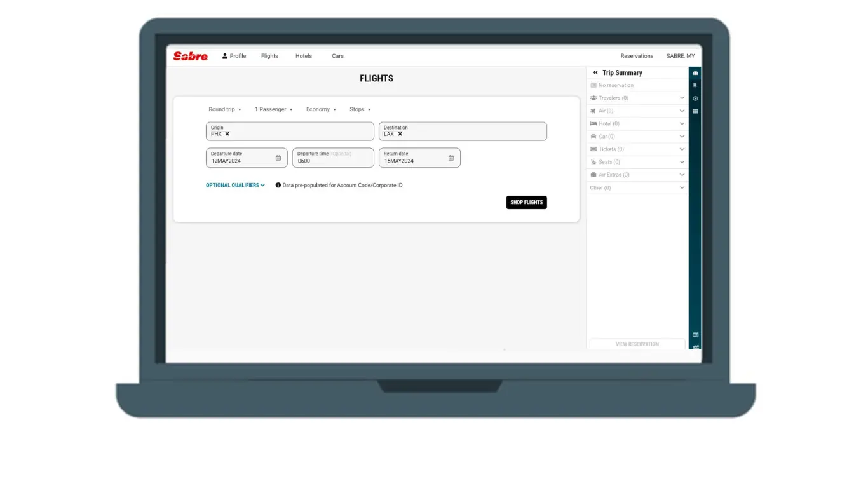
Task: Open the Economy cabin class dropdown
Action: (321, 109)
